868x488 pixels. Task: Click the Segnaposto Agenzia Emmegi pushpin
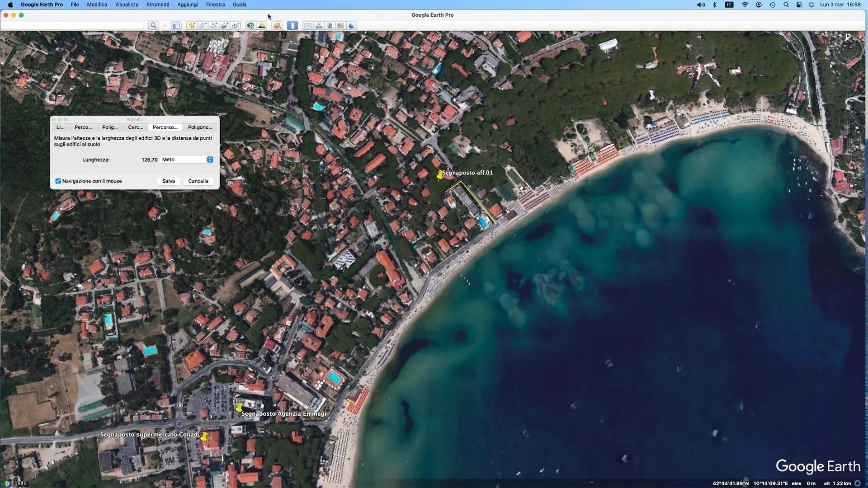[x=239, y=408]
